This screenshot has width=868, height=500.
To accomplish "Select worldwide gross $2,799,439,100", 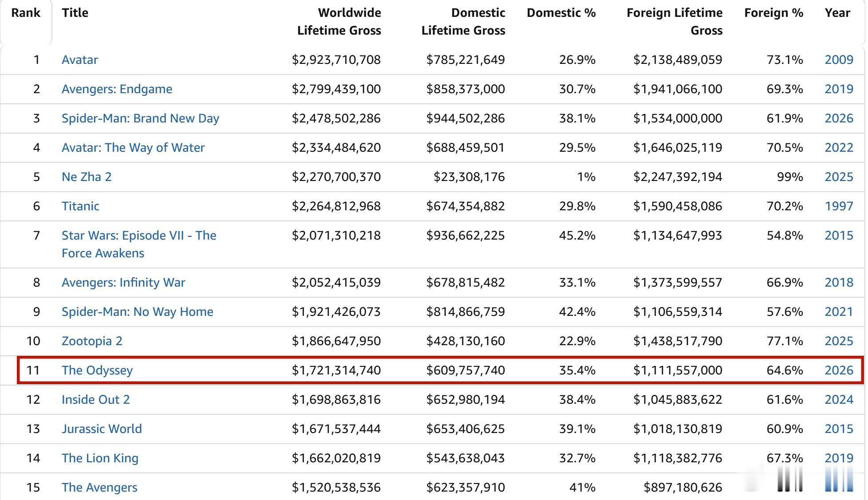I will point(336,89).
